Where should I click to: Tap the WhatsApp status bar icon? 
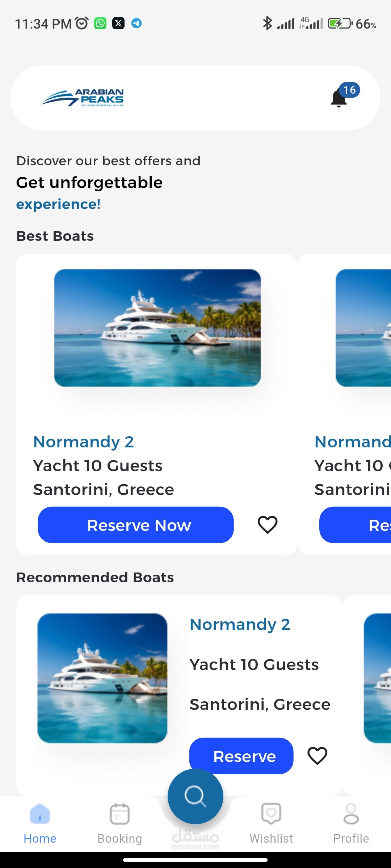100,24
